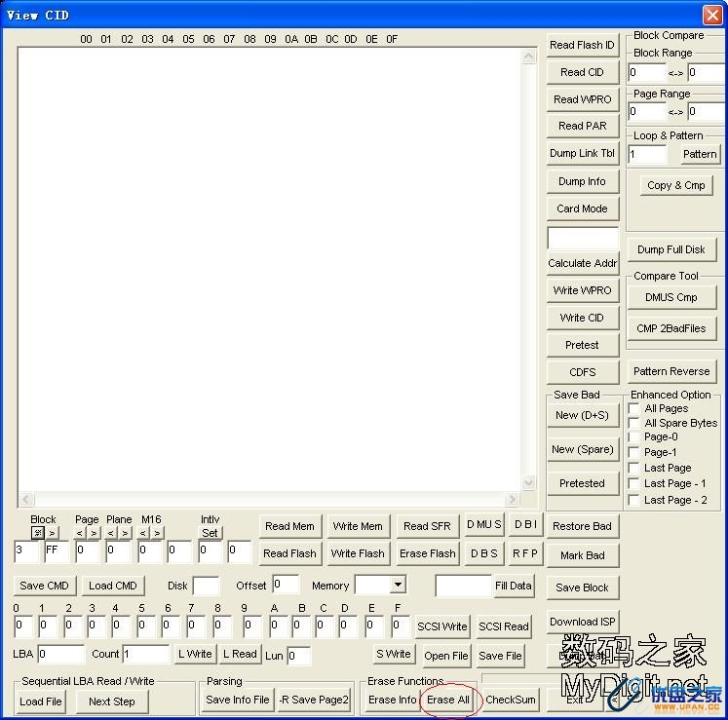
Task: Click the Dump Info button
Action: click(582, 181)
